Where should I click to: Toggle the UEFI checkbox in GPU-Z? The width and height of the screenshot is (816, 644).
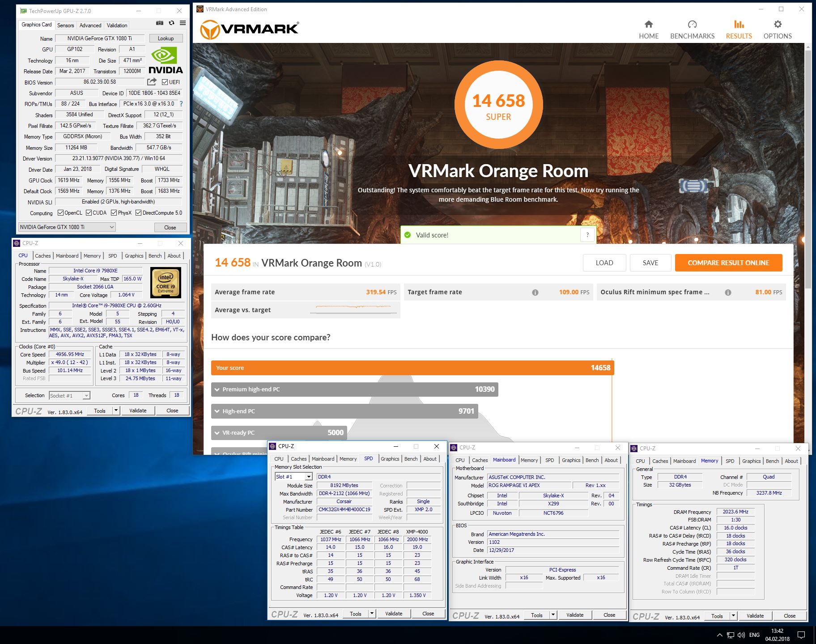(165, 82)
